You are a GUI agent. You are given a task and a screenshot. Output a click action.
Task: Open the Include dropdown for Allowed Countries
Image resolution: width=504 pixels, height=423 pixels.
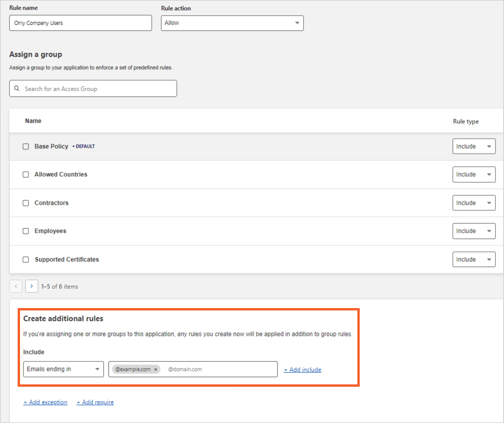click(473, 175)
